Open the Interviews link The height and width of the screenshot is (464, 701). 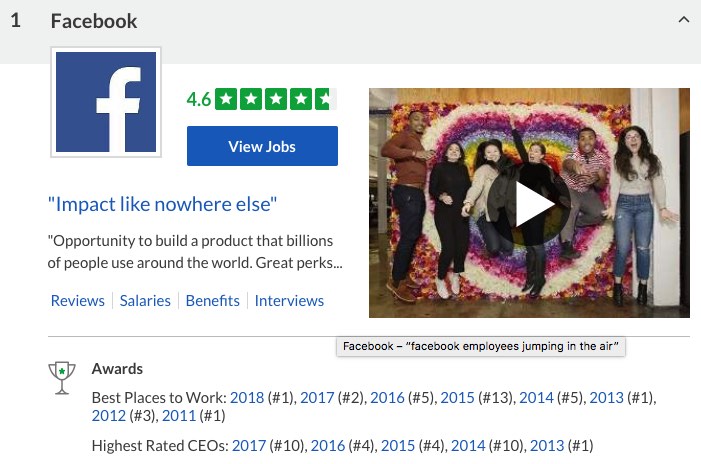[289, 300]
